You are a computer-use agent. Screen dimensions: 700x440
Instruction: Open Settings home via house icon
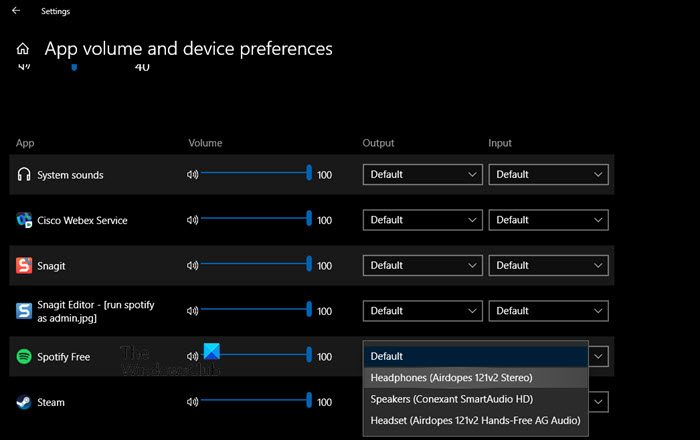click(x=23, y=49)
